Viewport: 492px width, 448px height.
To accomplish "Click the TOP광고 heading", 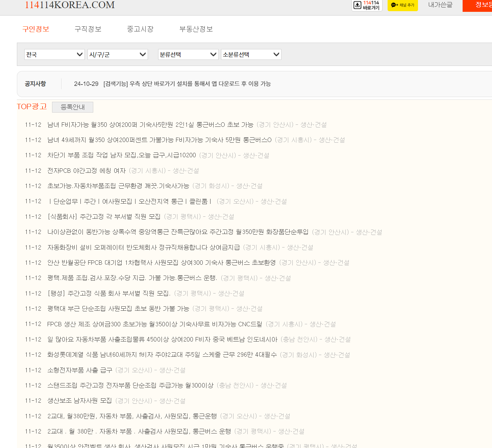I will [32, 107].
